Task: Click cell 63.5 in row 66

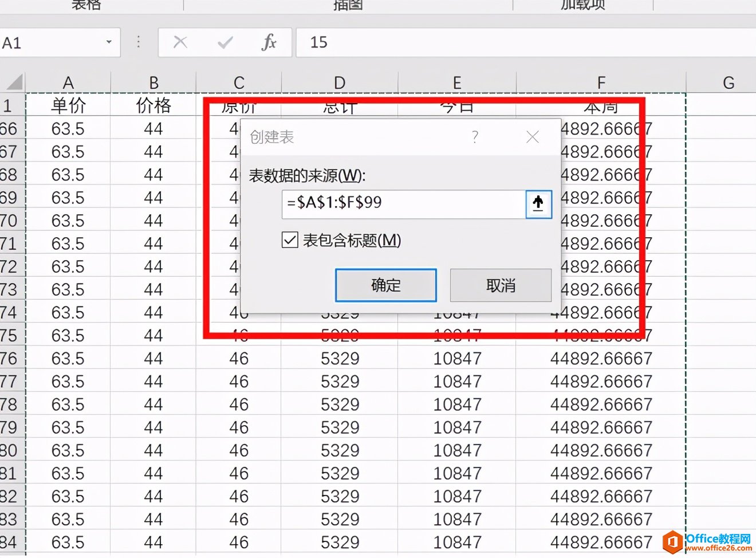Action: click(68, 129)
